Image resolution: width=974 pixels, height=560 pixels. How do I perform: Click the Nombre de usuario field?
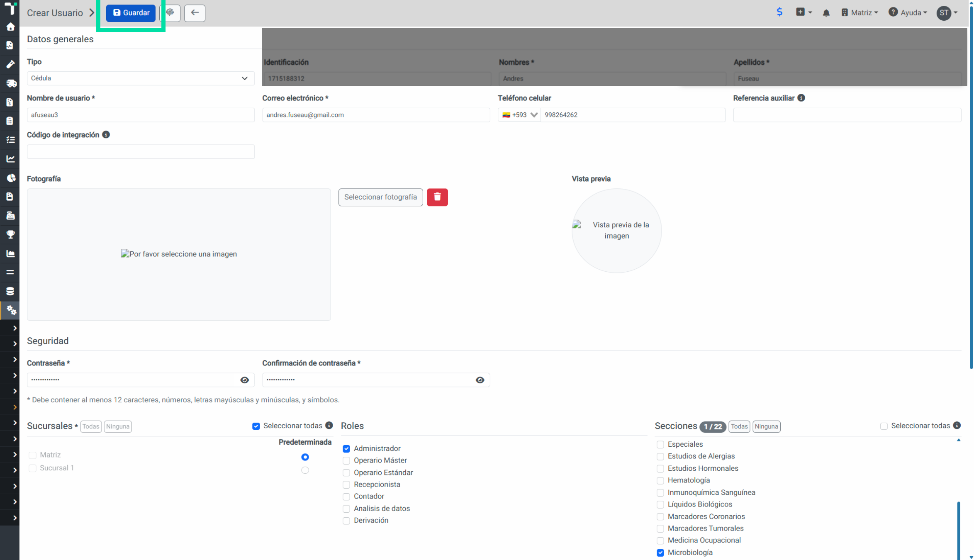click(x=141, y=115)
